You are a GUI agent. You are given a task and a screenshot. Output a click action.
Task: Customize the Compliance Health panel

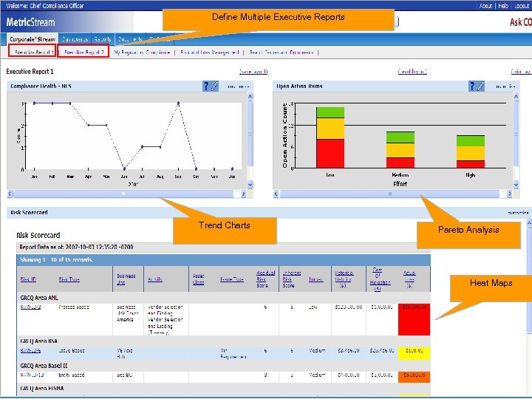click(238, 86)
